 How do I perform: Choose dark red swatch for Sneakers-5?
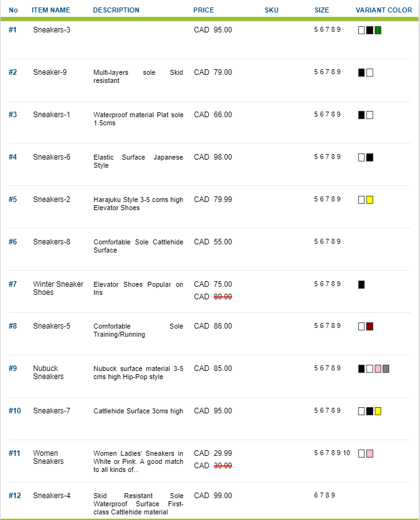370,326
